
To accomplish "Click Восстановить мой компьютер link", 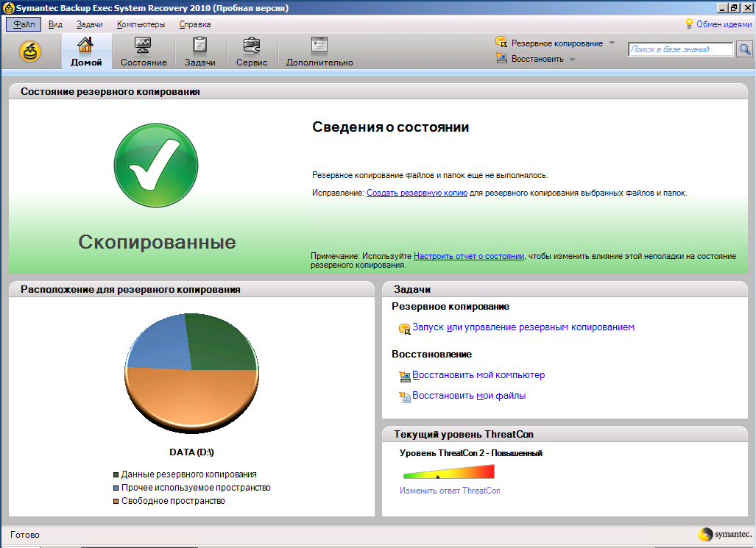I will 478,375.
